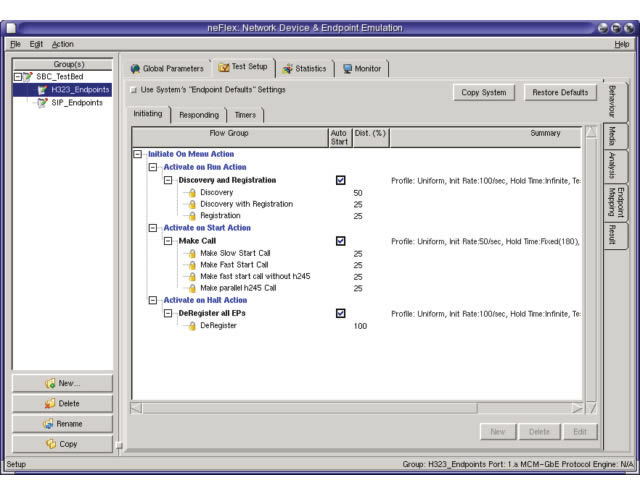Click lock icon beside Discovery with Registration
Screen dimensions: 640x496
tap(192, 204)
